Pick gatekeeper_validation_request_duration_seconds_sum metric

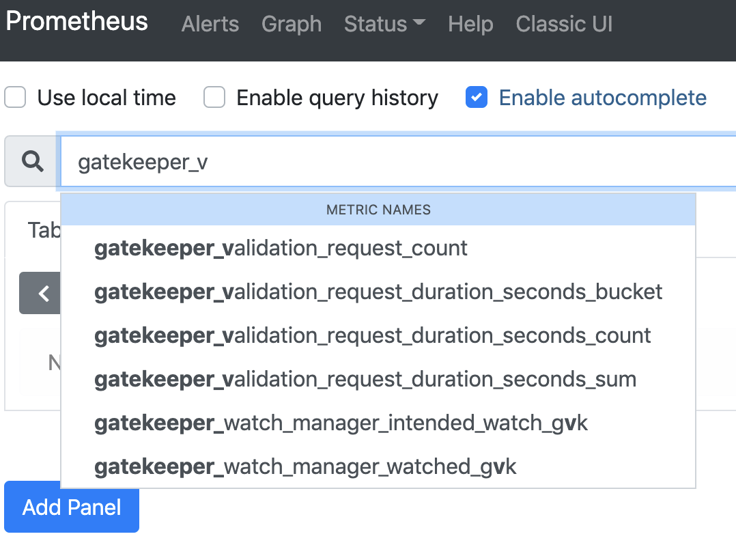[x=366, y=379]
